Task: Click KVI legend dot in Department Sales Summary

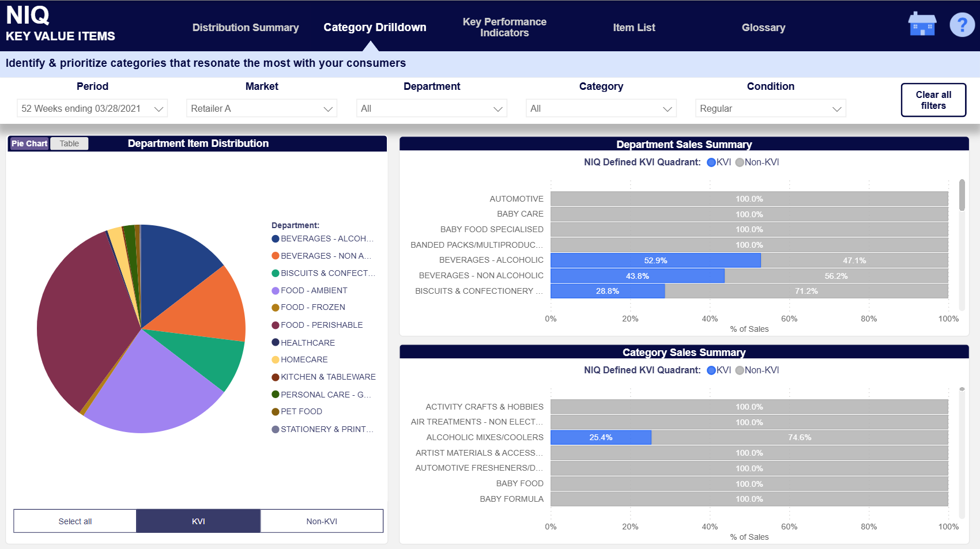Action: pos(711,162)
